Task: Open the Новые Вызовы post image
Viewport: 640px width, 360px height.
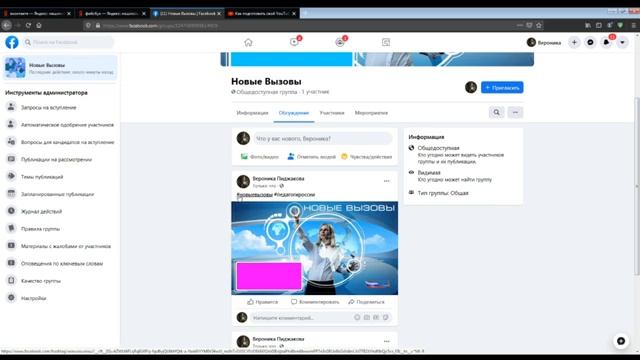Action: (315, 248)
